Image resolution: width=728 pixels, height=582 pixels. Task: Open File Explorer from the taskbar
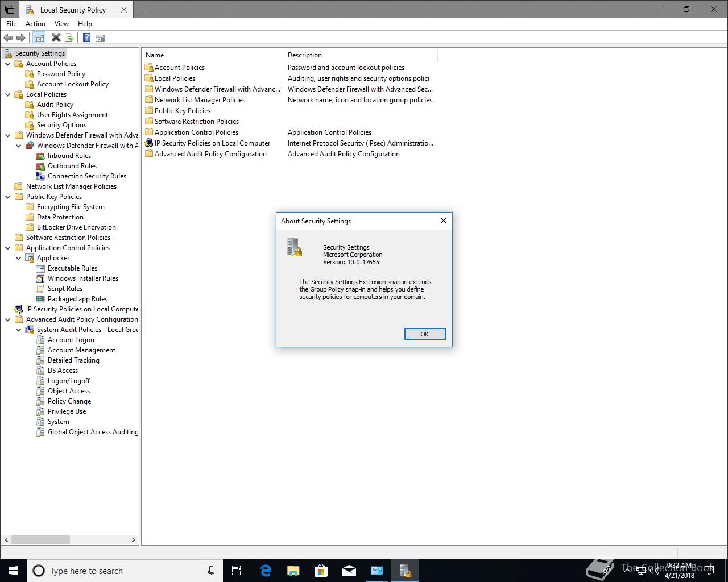tap(293, 571)
